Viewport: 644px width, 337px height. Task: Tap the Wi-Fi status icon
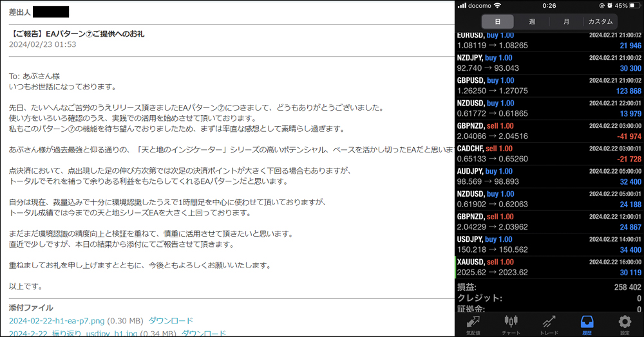coord(497,5)
